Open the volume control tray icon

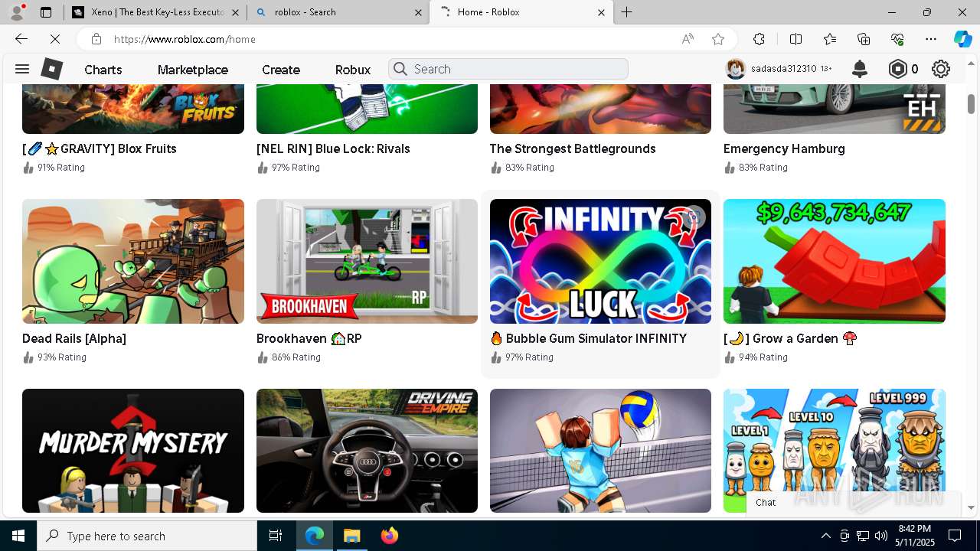pyautogui.click(x=880, y=536)
